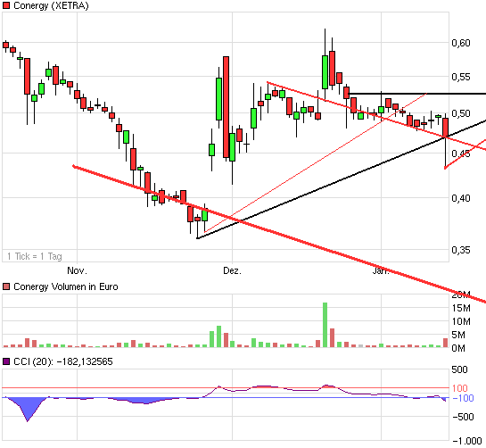Click the 0,60 price axis label
The image size is (486, 448).
(461, 43)
